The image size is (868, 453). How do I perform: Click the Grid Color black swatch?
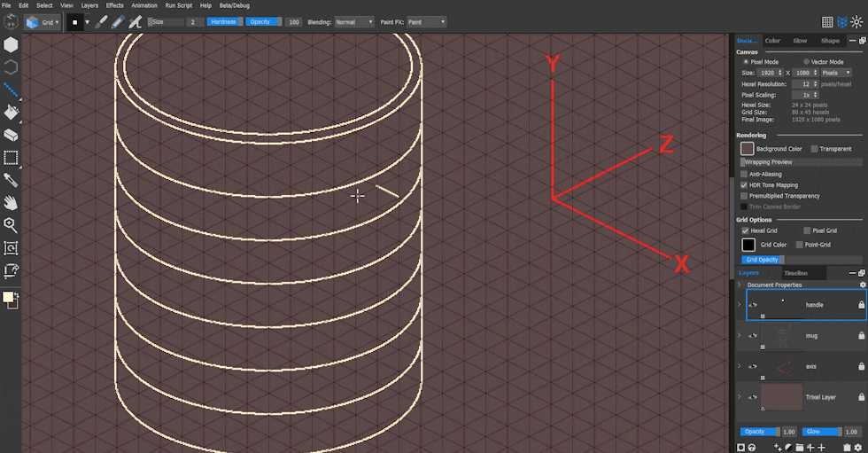(748, 245)
